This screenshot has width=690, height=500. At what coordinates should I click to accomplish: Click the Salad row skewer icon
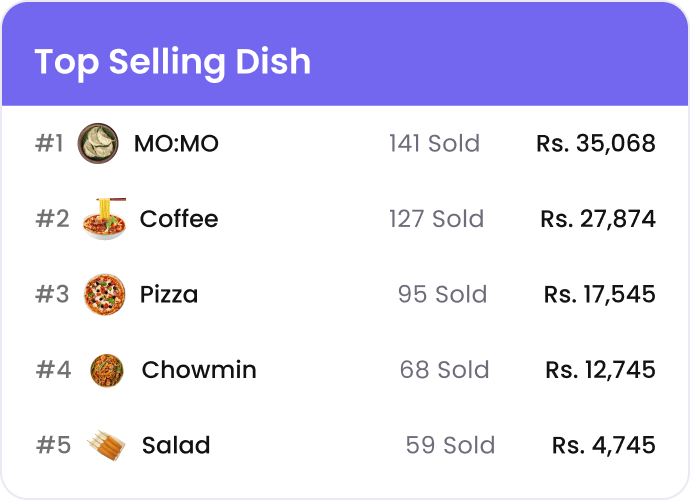(106, 445)
